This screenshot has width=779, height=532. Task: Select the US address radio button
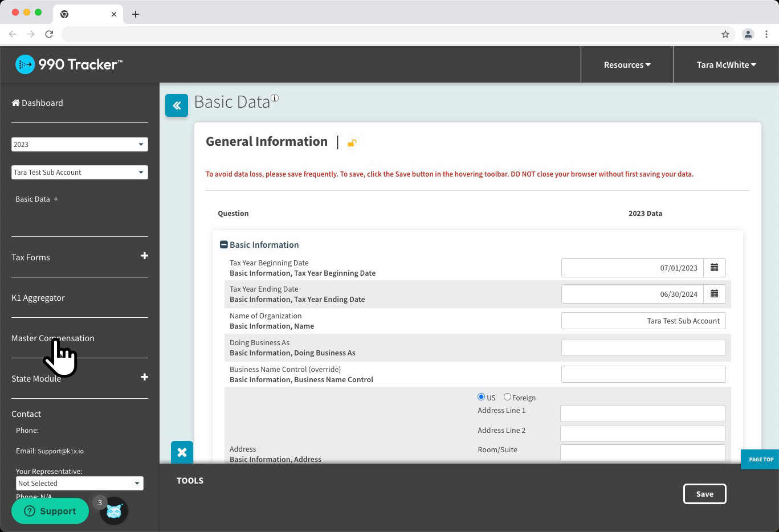[481, 397]
